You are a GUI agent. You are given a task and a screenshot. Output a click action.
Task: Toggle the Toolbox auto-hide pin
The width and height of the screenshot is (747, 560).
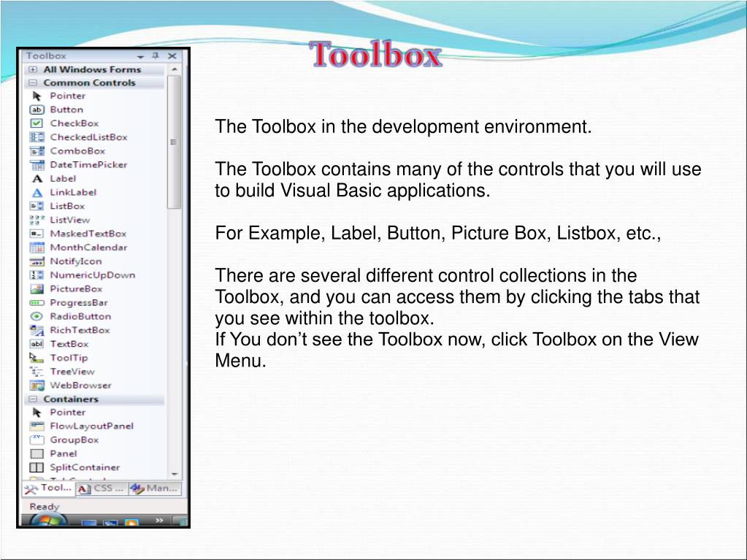156,55
